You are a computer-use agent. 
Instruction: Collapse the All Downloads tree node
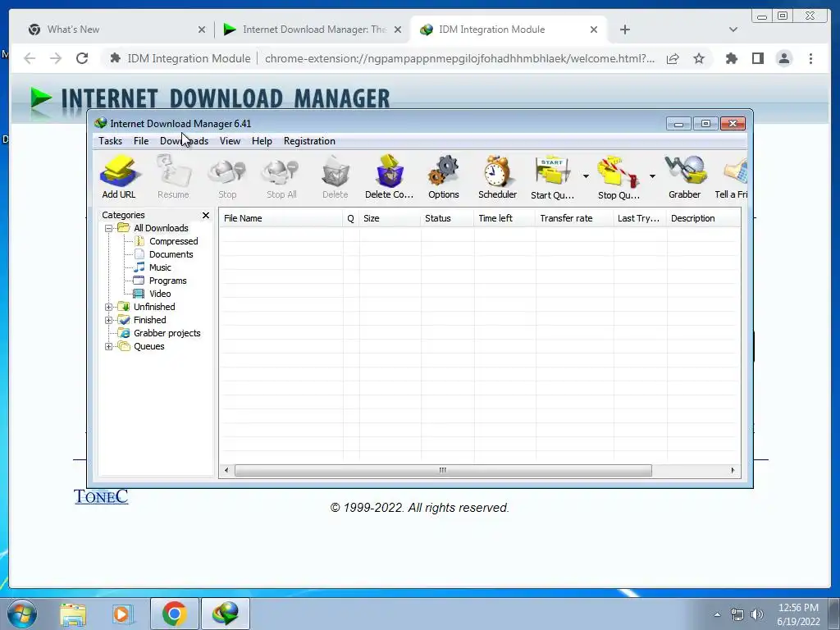(109, 228)
